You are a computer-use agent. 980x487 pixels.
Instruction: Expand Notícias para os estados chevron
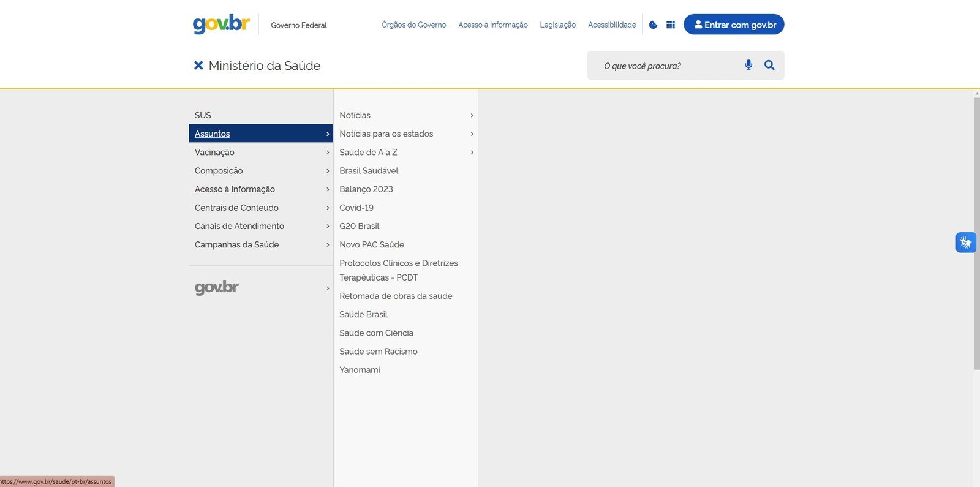472,134
